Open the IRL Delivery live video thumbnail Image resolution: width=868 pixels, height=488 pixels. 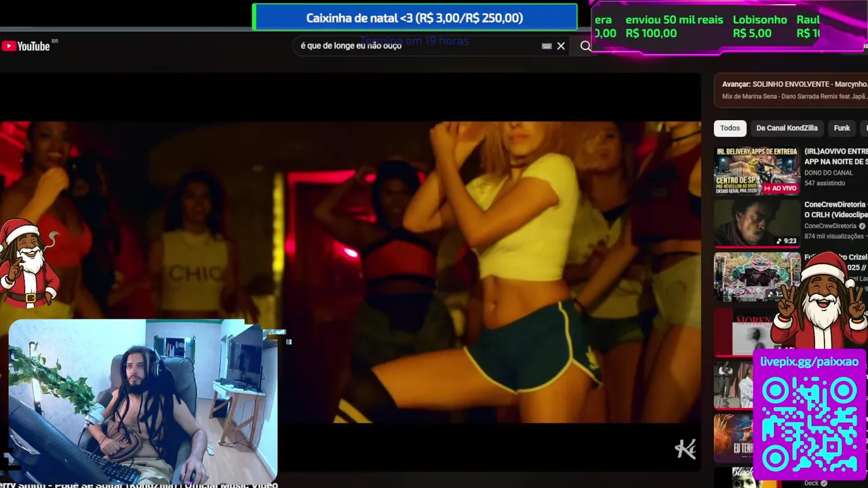tap(757, 171)
